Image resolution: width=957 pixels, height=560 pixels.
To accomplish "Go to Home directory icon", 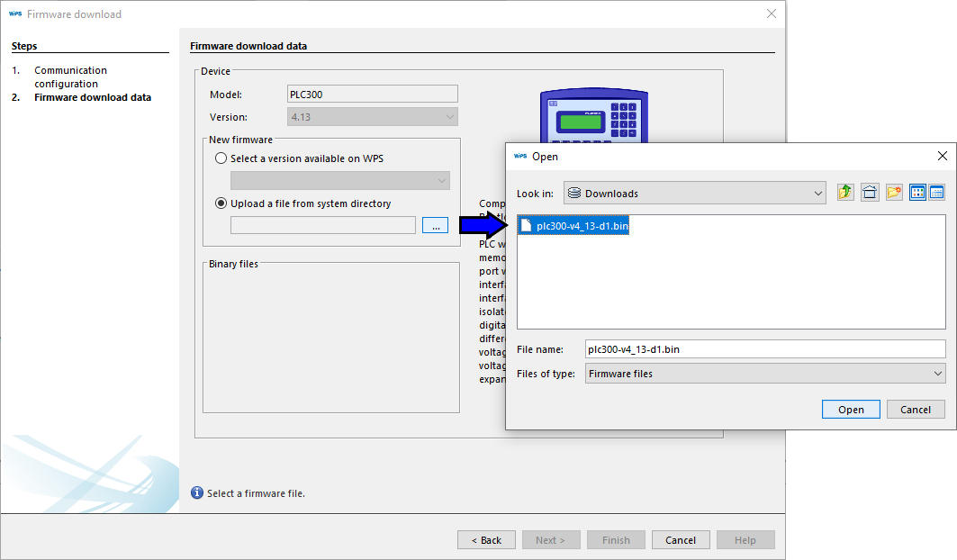I will (x=870, y=193).
